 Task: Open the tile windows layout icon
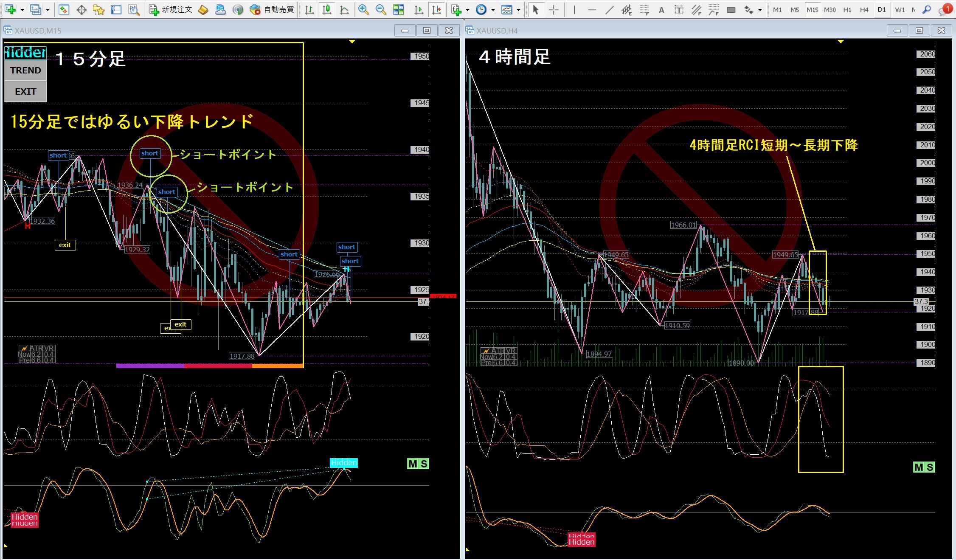coord(398,9)
